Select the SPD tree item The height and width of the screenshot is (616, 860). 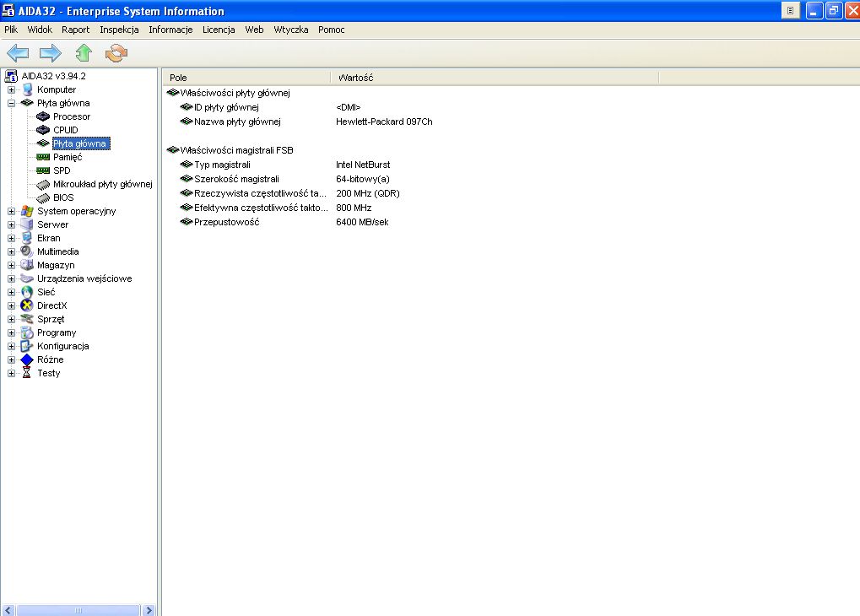point(62,170)
